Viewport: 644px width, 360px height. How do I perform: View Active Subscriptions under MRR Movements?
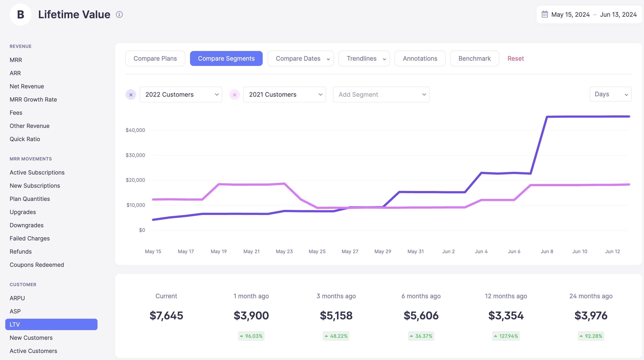[37, 172]
